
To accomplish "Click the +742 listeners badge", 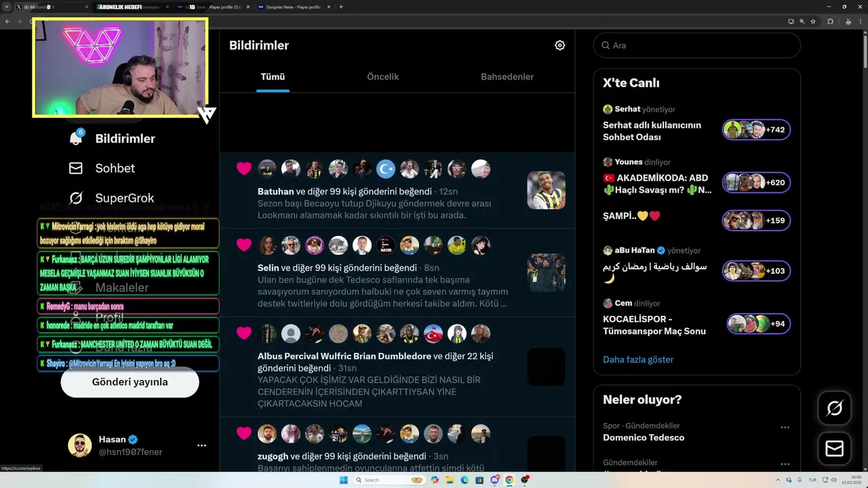I will click(x=756, y=129).
